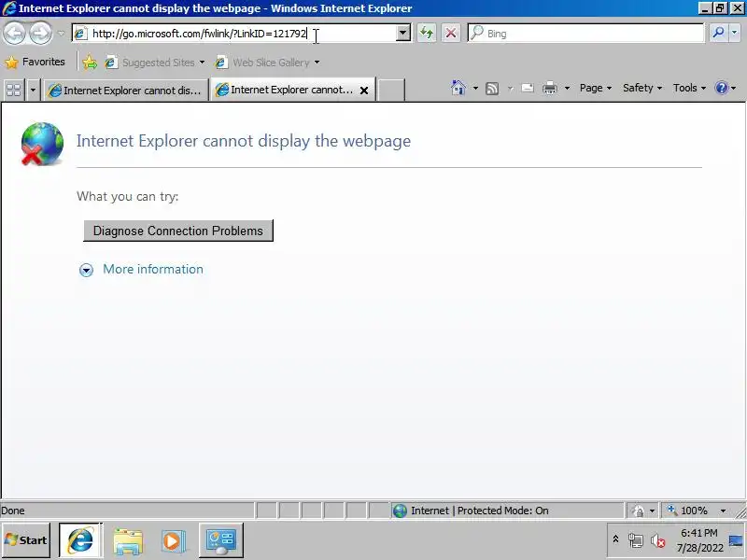Open the recent pages dropdown arrow
Image resolution: width=747 pixels, height=560 pixels.
[62, 34]
